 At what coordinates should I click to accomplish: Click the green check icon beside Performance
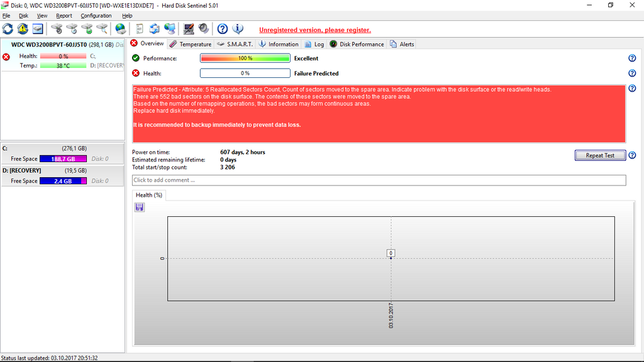136,58
